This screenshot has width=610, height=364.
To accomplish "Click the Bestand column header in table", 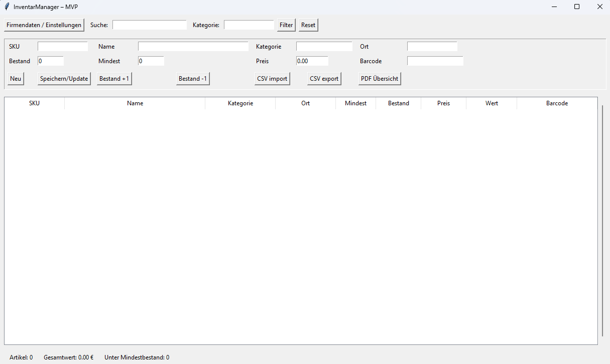I will 398,103.
